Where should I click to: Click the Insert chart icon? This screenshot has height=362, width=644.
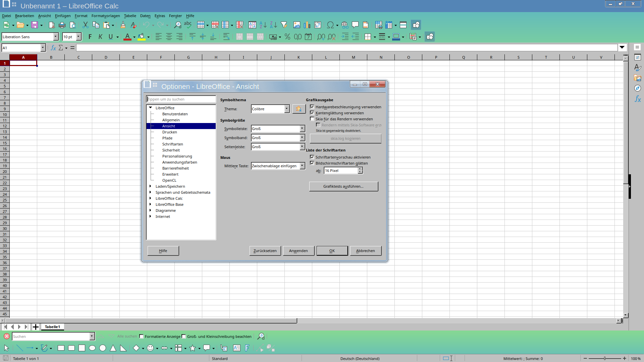click(307, 25)
